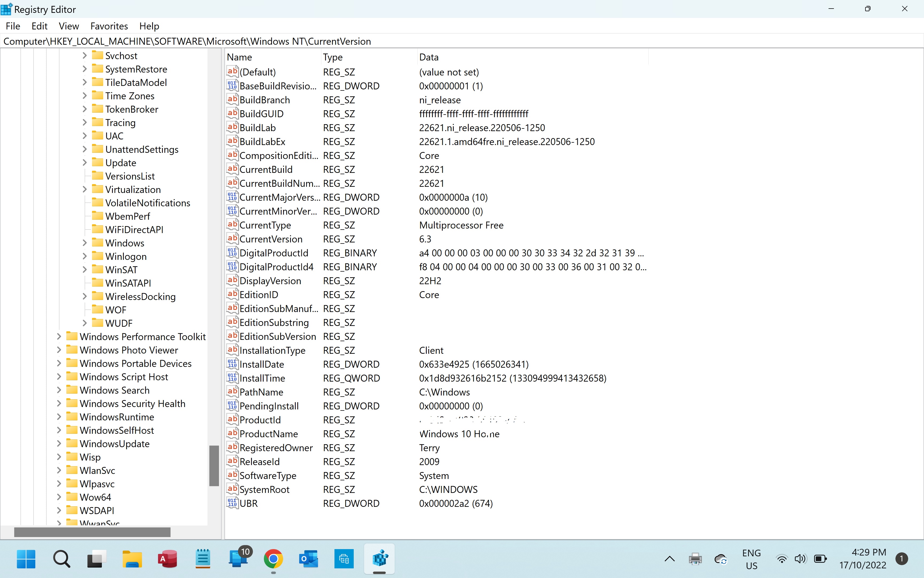Sort values by Name column header

tap(273, 57)
